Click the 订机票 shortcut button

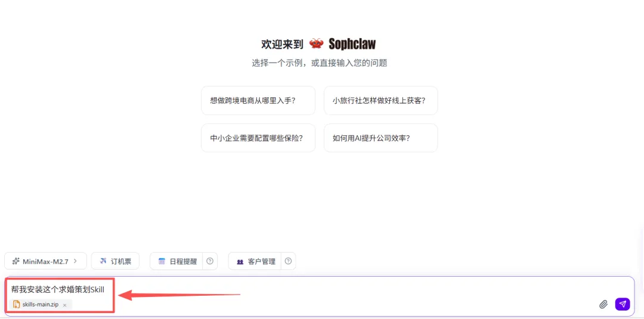(x=115, y=261)
